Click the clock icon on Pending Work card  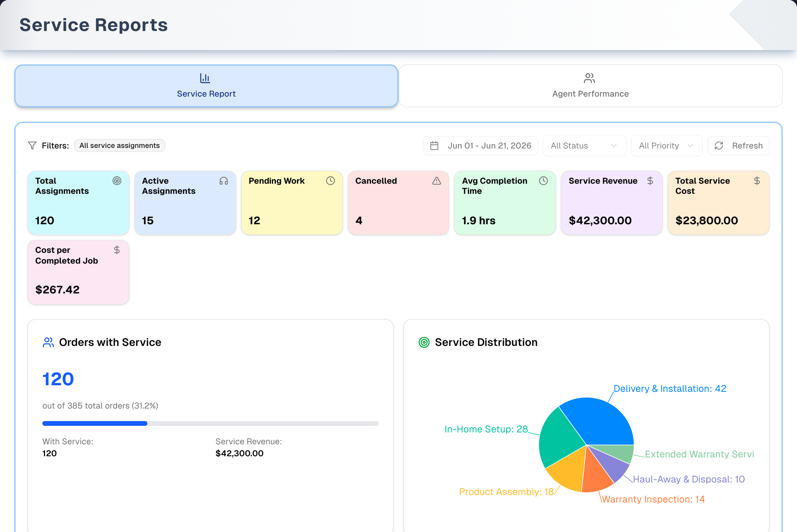pos(330,181)
